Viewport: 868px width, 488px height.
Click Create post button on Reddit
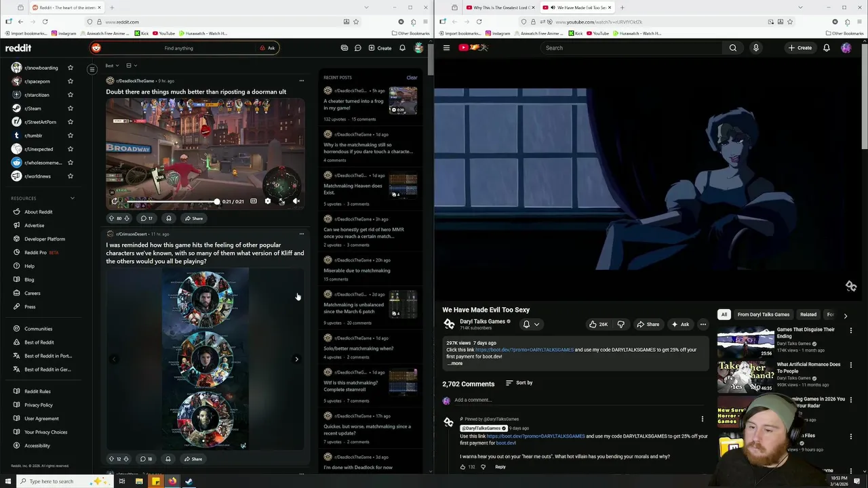(380, 48)
